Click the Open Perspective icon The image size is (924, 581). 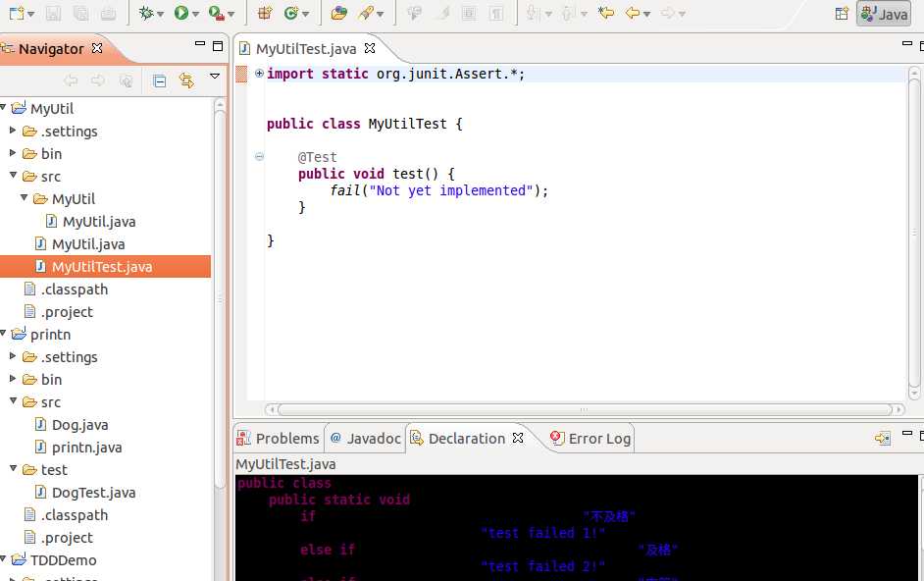842,14
